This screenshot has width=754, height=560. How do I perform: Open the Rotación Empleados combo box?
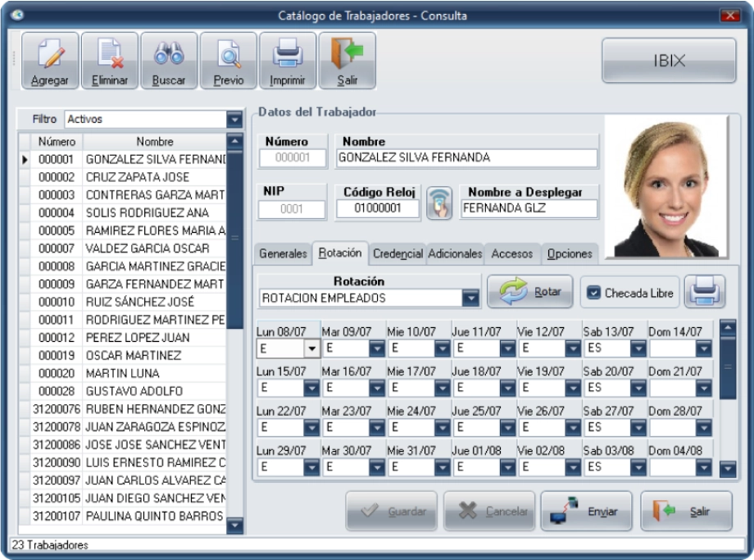[x=470, y=298]
